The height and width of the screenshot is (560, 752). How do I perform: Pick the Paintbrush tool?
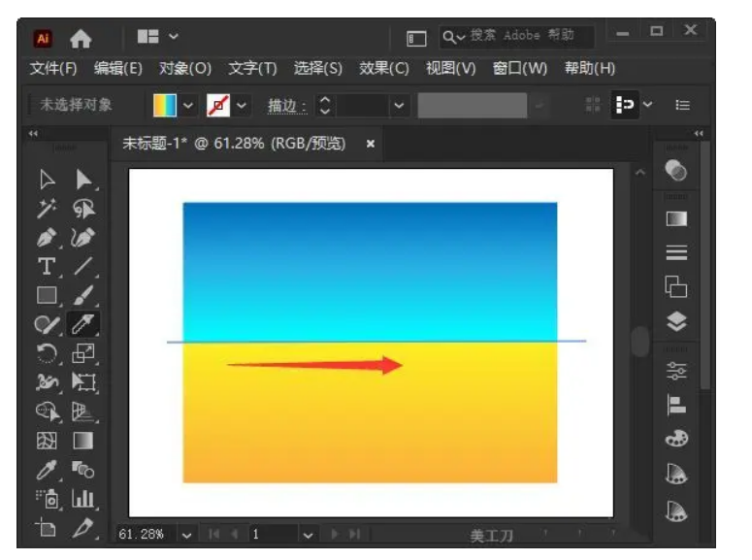83,295
